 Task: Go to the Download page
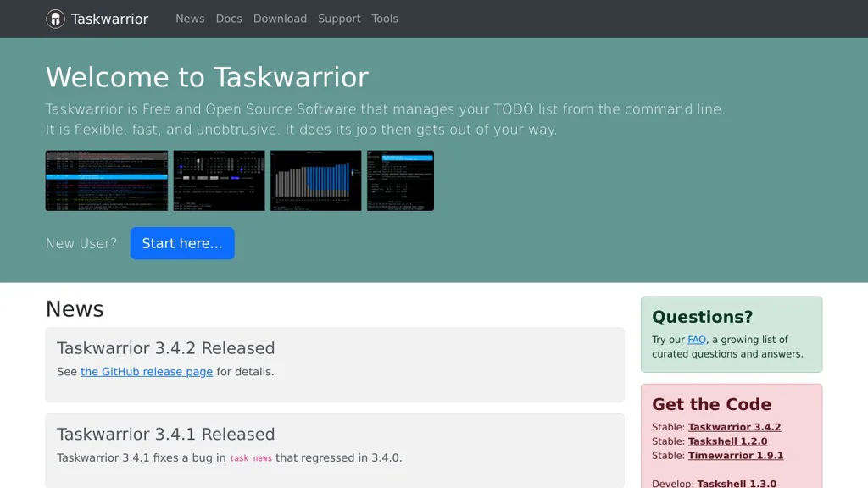coord(280,19)
